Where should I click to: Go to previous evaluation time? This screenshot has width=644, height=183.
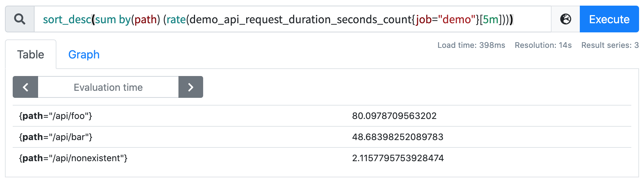click(x=25, y=87)
